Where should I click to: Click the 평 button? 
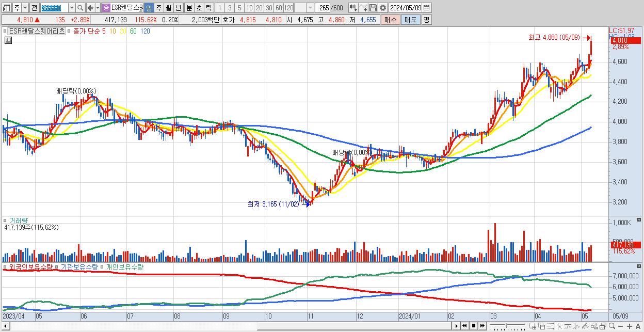426,20
